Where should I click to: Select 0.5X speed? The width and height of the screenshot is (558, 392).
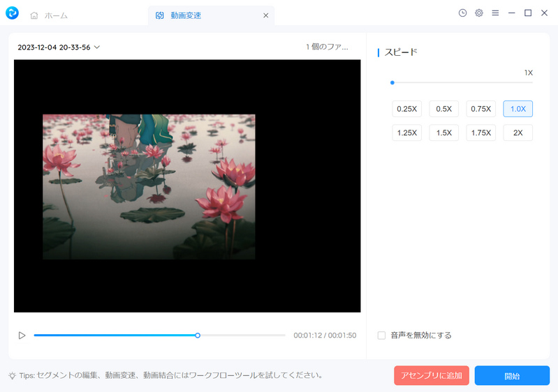click(443, 109)
